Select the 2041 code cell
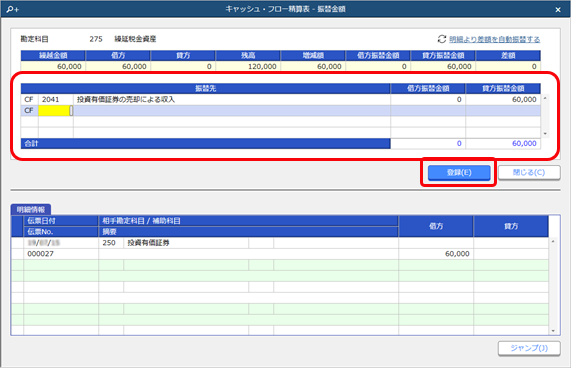The width and height of the screenshot is (571, 368). tap(56, 99)
